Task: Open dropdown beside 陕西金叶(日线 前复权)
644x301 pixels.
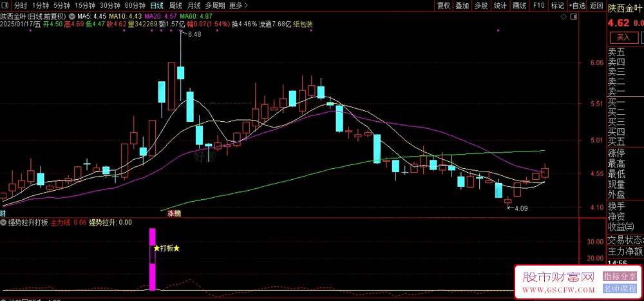Action: click(x=71, y=17)
